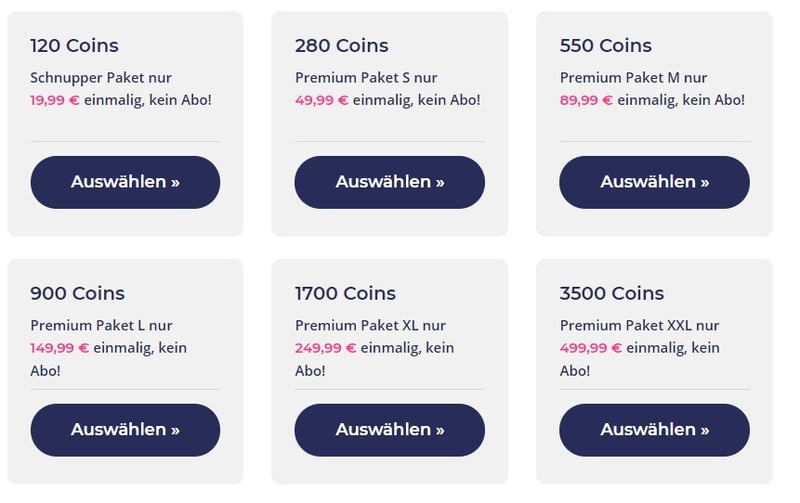Screen dimensions: 800x503
Task: Click the 900 Coins title
Action: click(78, 293)
